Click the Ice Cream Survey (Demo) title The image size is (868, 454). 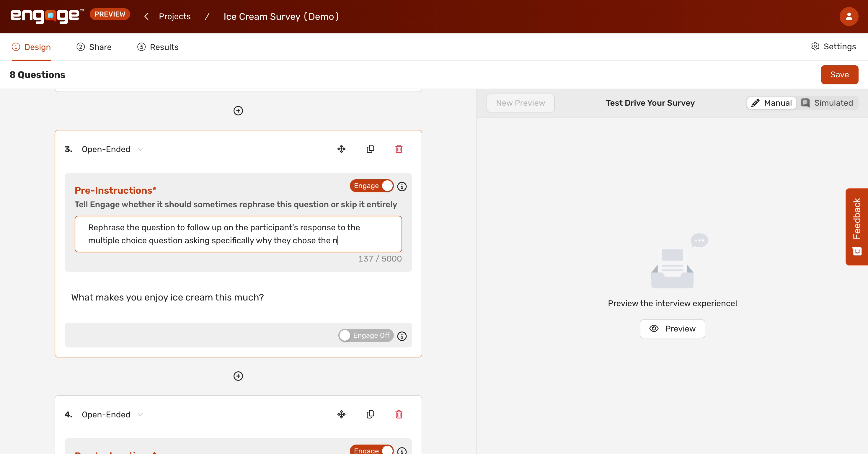click(x=281, y=16)
